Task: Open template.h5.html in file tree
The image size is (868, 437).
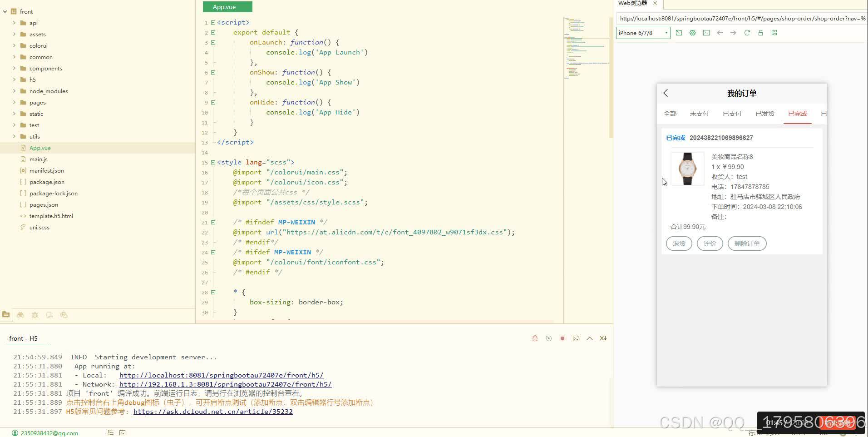Action: [51, 216]
